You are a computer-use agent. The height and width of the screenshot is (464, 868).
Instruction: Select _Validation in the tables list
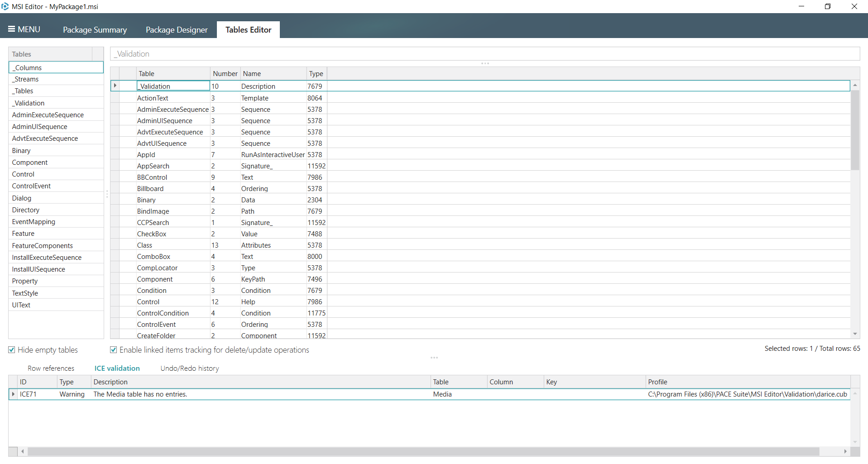(x=56, y=103)
